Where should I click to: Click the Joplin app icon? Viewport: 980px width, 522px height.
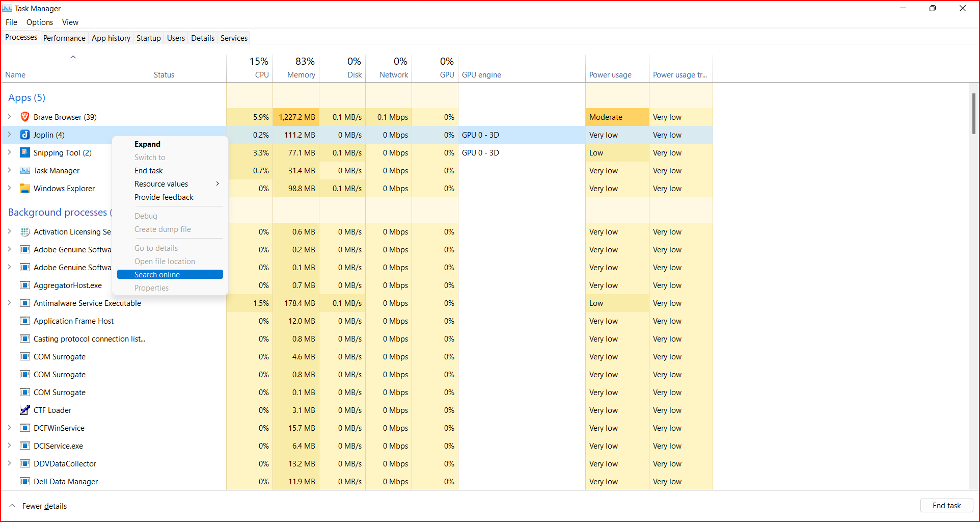point(24,135)
